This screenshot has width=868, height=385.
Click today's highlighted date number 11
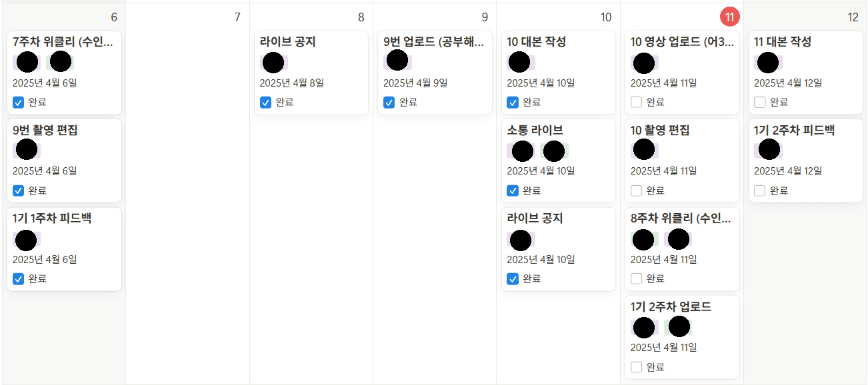click(730, 17)
